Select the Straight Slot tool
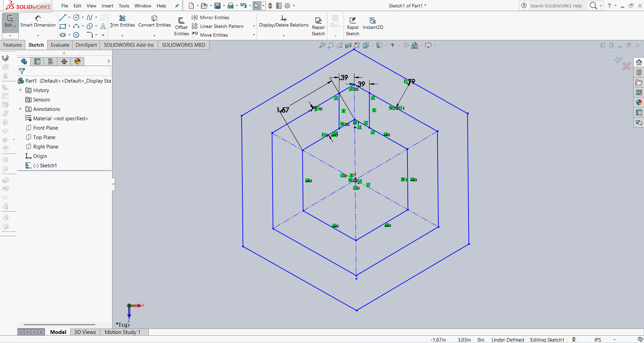Viewport: 644px width, 343px height. pyautogui.click(x=63, y=35)
